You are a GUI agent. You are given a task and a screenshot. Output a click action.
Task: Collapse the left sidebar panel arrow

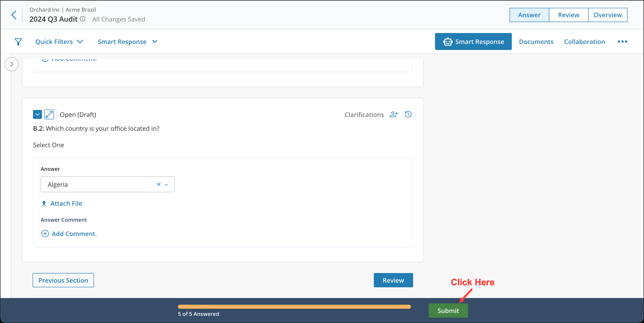(x=12, y=64)
